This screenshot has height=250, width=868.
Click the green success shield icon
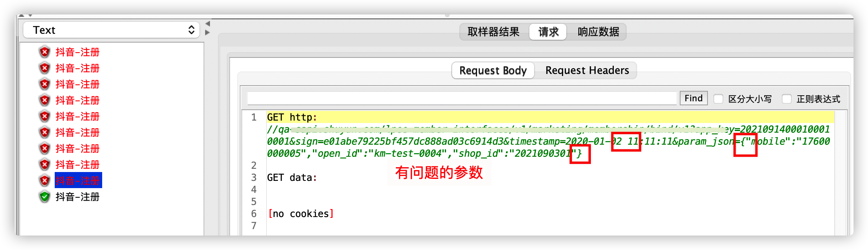click(x=45, y=197)
